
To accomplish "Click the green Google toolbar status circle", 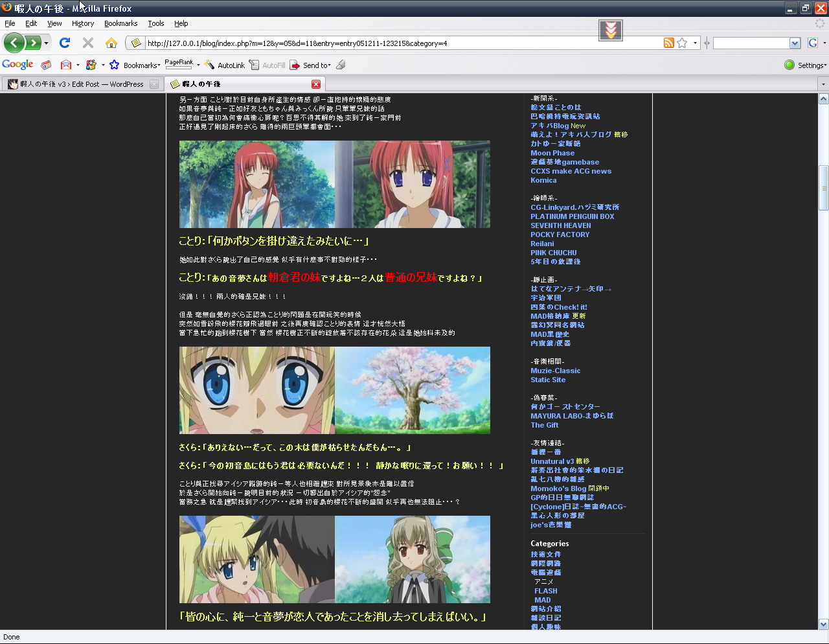I will 789,65.
